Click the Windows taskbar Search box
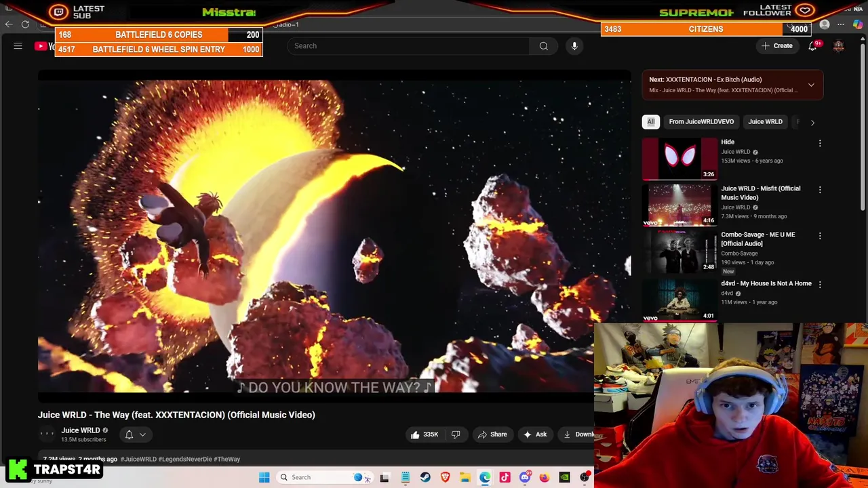This screenshot has height=488, width=868. point(325,477)
